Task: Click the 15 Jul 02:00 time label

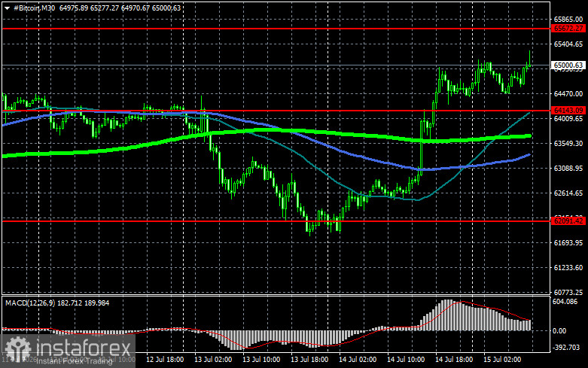Action: click(x=502, y=360)
